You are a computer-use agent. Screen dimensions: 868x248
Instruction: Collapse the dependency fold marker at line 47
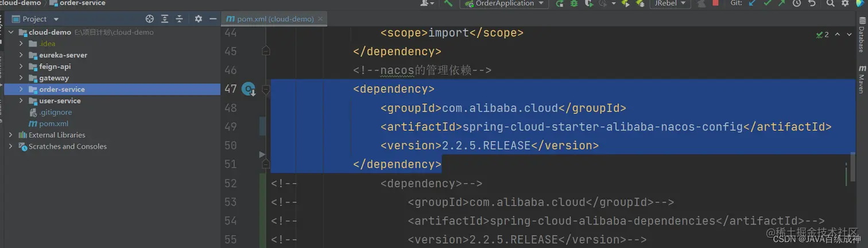point(266,89)
